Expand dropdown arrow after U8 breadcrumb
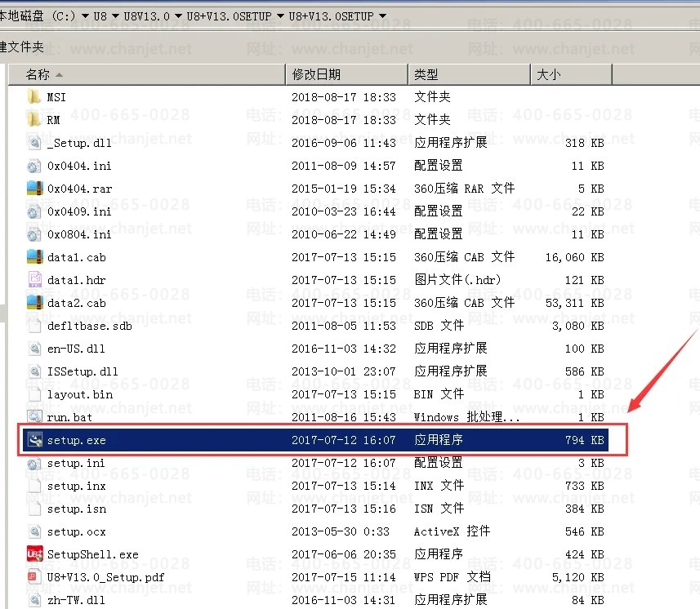Viewport: 700px width, 609px height. pyautogui.click(x=115, y=16)
